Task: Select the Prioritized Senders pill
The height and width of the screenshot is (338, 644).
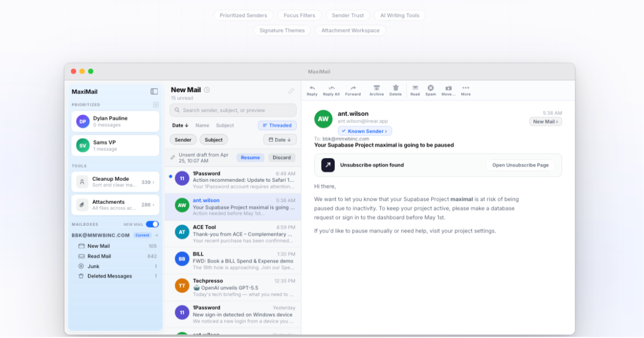Action: 243,15
